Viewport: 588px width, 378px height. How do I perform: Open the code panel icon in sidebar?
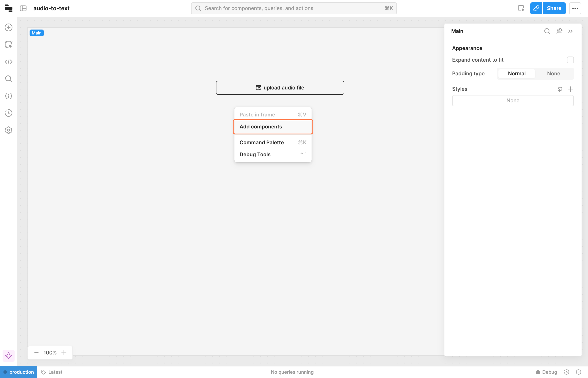[9, 62]
